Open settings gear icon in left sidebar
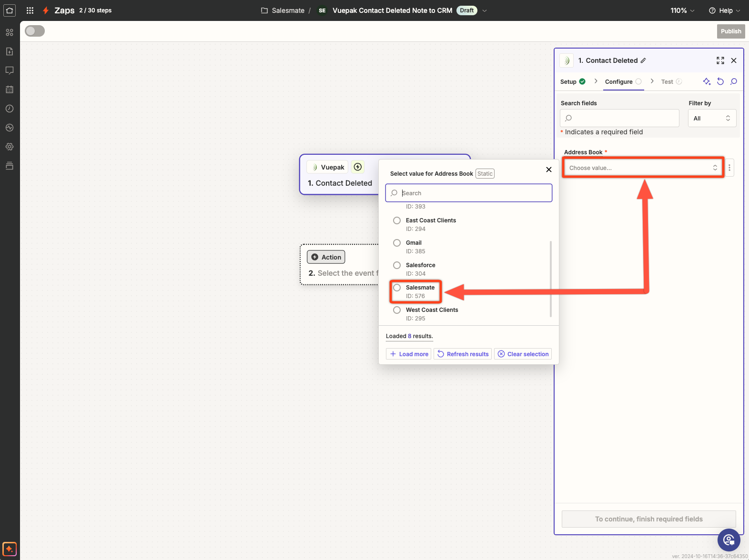The height and width of the screenshot is (560, 749). point(10,147)
